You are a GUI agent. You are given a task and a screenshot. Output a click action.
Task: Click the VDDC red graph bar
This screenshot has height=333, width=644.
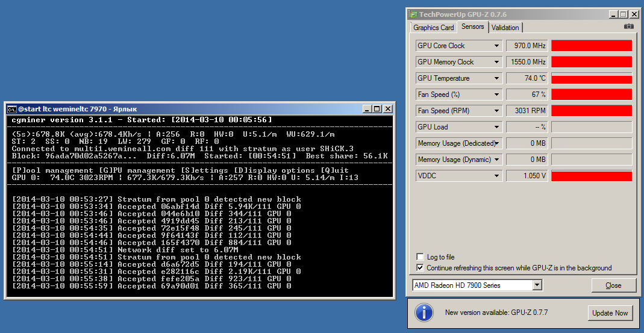[x=592, y=176]
